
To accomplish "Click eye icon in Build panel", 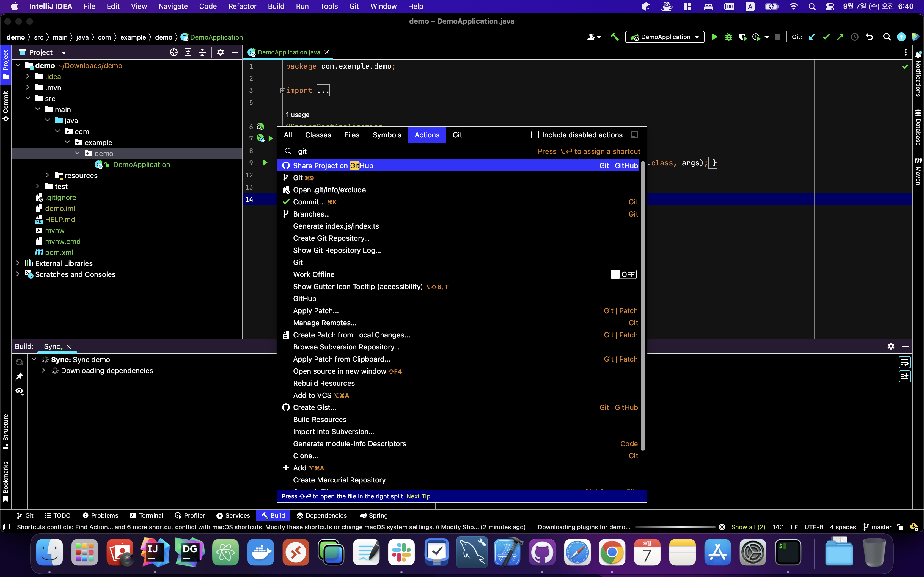I will tap(19, 391).
